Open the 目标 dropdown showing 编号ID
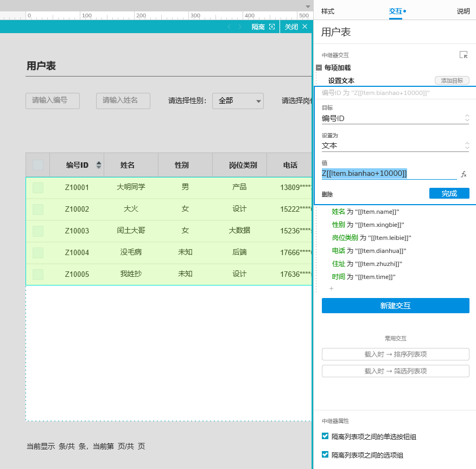 click(x=395, y=118)
